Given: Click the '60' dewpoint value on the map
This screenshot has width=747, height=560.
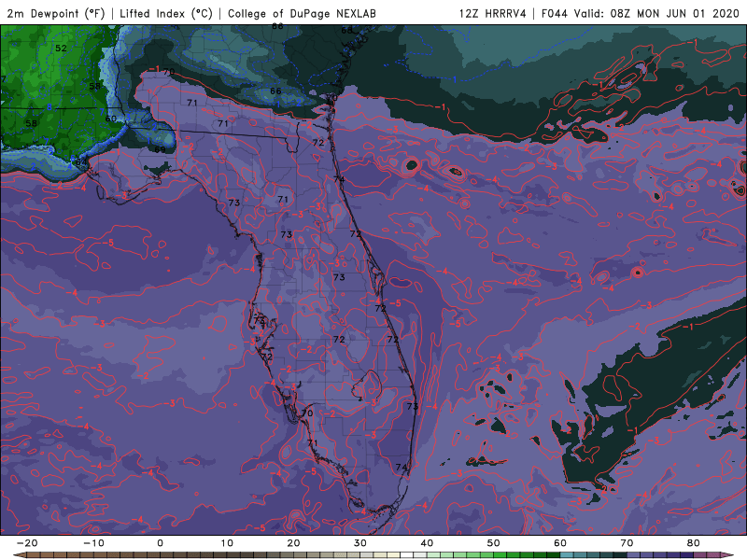Looking at the screenshot, I should point(110,119).
